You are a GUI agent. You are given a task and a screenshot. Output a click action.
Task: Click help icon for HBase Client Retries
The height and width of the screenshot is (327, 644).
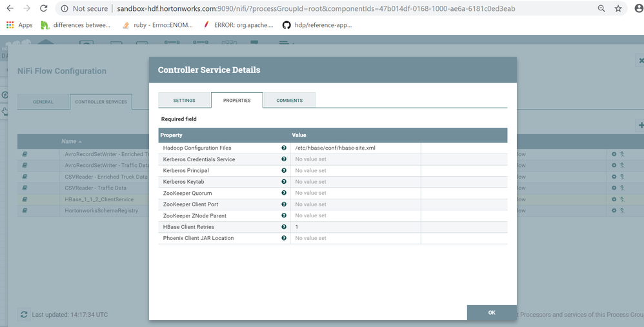[x=284, y=227]
